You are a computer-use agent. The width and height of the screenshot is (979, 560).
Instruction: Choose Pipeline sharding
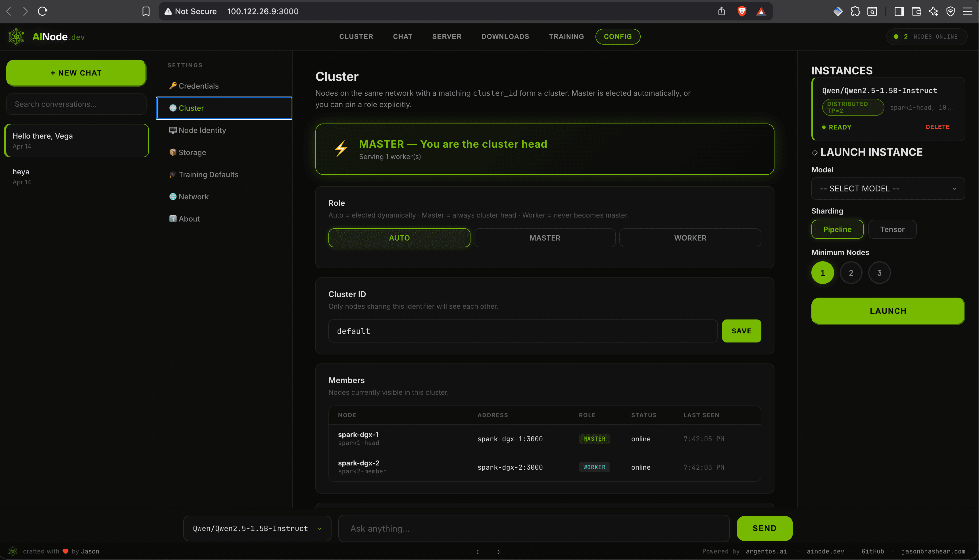pos(837,229)
